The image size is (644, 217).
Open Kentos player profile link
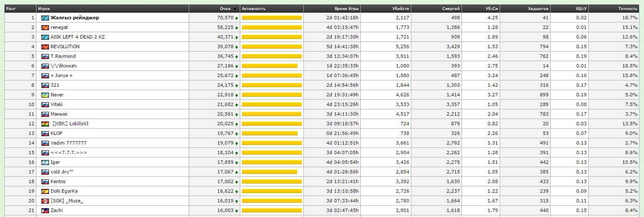(58, 181)
